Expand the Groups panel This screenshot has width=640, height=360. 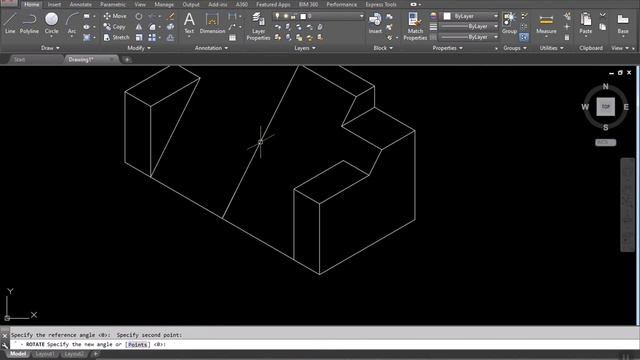coord(515,48)
